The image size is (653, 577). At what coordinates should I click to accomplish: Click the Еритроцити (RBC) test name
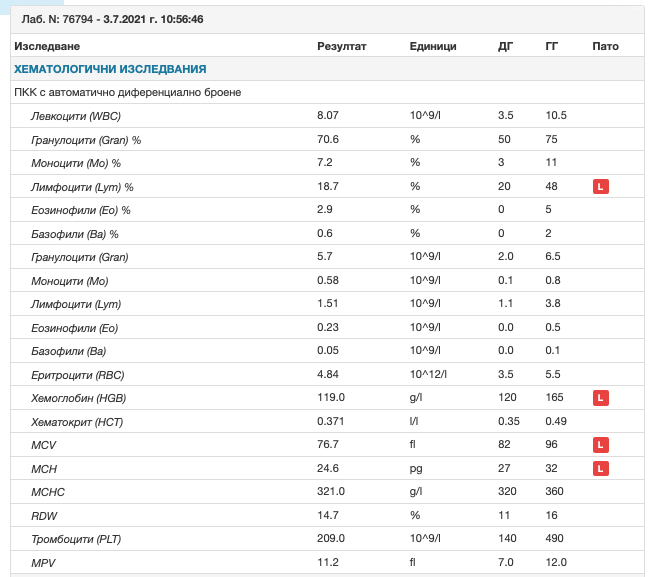pos(78,374)
